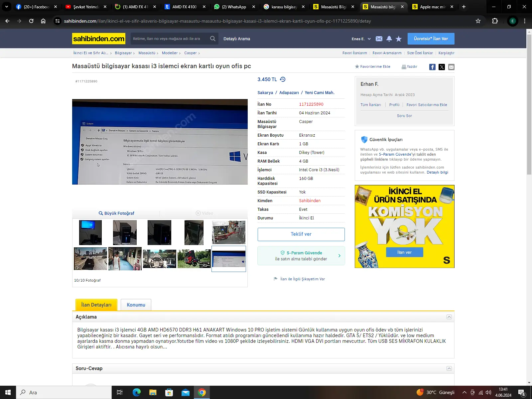532x399 pixels.
Task: Click Büyük Fotoğraf link
Action: click(116, 213)
